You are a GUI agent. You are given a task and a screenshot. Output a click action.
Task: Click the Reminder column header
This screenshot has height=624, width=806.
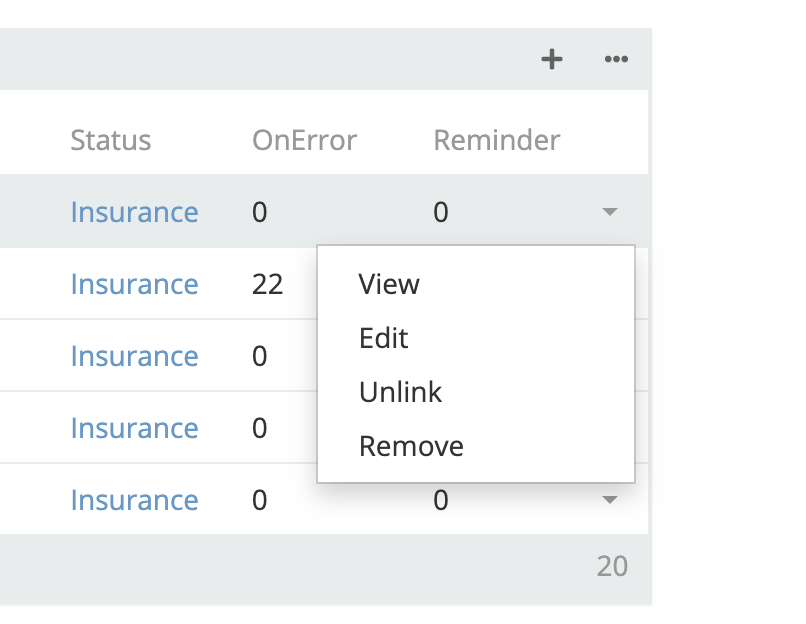497,140
